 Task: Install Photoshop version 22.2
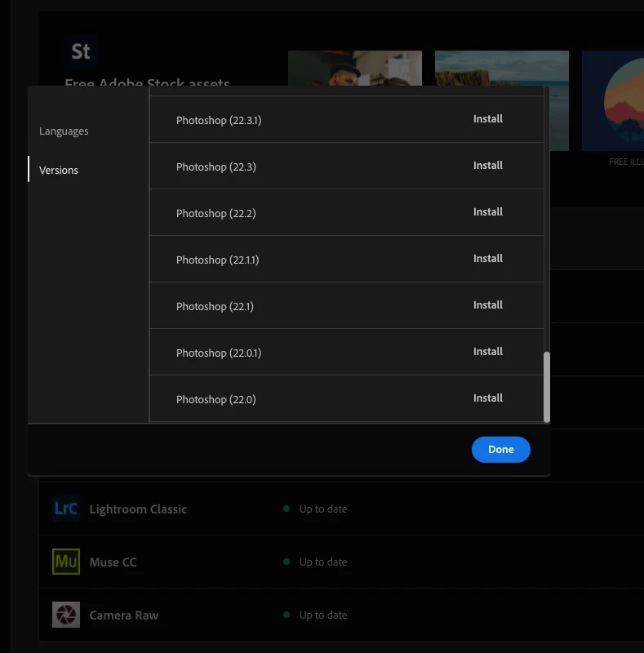(488, 212)
